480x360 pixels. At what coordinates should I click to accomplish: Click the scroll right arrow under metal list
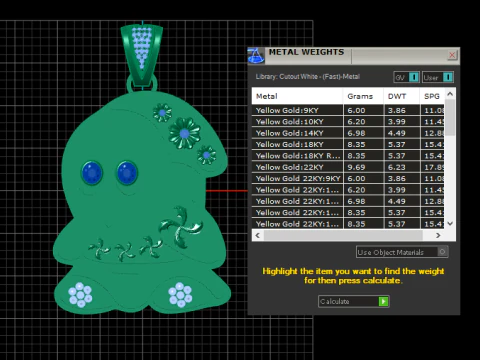coord(438,235)
